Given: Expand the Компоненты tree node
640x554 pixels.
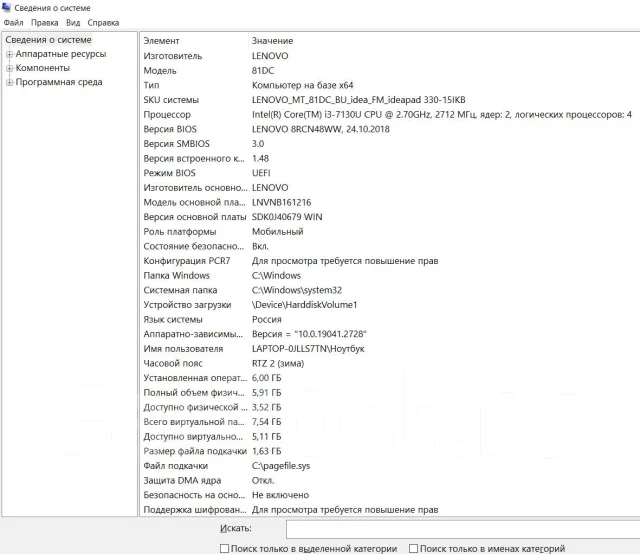Looking at the screenshot, I should click(x=9, y=68).
